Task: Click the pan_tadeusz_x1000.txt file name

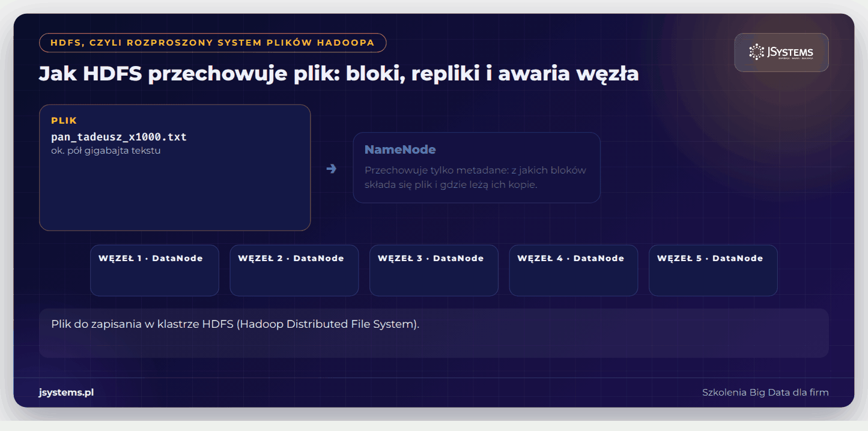Action: 119,137
